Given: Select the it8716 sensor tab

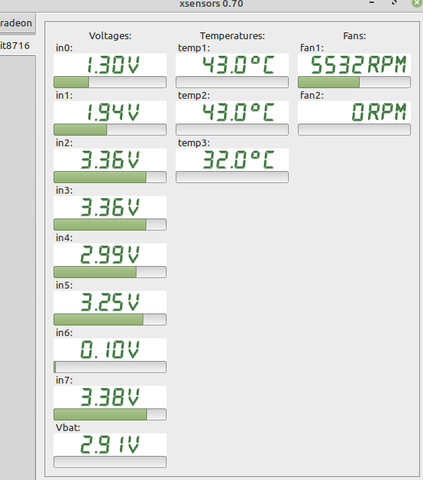Looking at the screenshot, I should 17,45.
